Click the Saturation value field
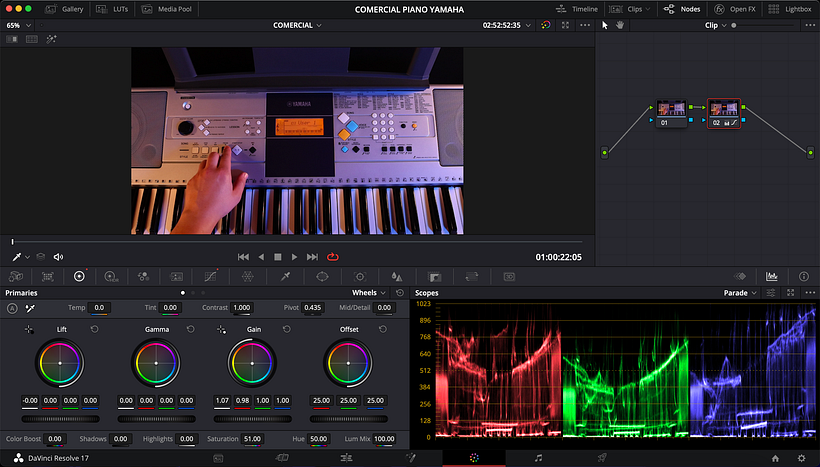This screenshot has height=467, width=820. point(252,439)
